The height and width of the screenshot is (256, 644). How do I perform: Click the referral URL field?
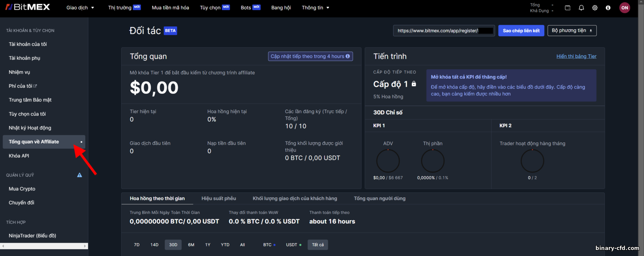coord(444,31)
